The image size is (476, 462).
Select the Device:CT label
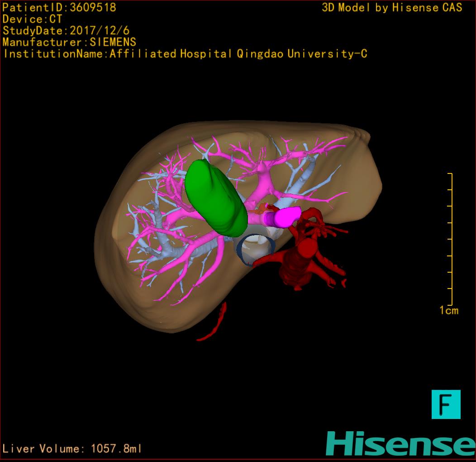coord(32,19)
